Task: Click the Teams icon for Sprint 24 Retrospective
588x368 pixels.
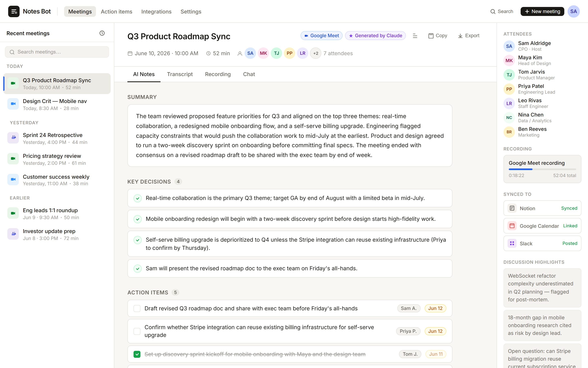Action: (13, 138)
